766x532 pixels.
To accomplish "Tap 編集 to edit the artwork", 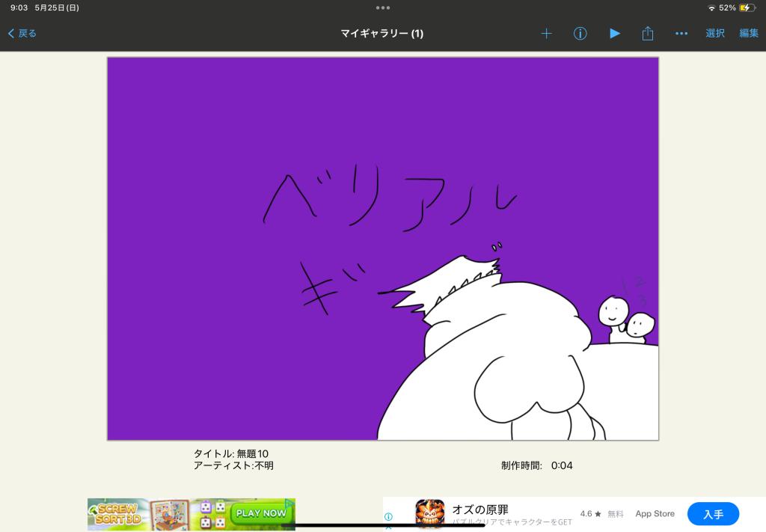I will (x=748, y=34).
